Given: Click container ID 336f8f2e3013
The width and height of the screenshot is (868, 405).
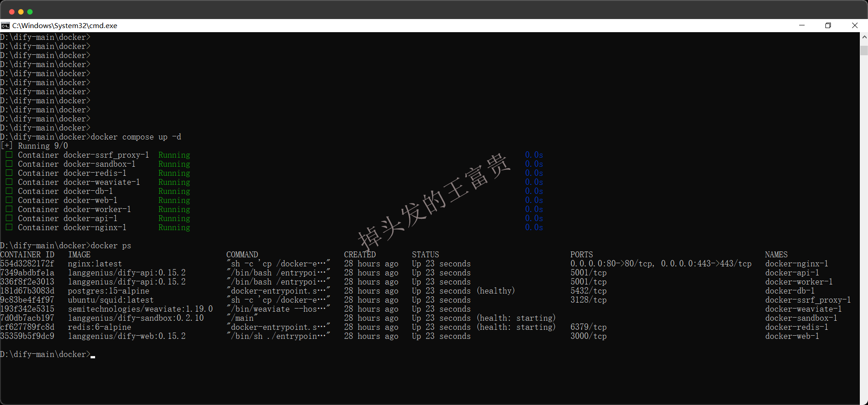Looking at the screenshot, I should coord(27,282).
